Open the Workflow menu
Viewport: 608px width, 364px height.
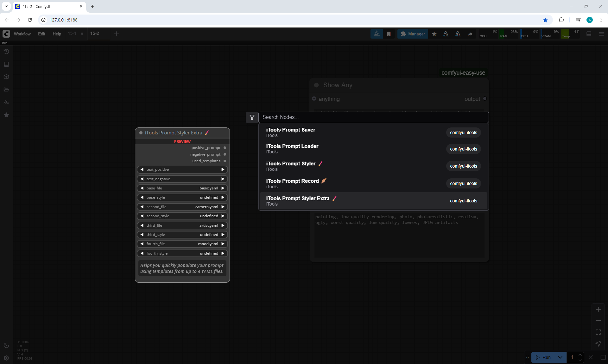[22, 34]
